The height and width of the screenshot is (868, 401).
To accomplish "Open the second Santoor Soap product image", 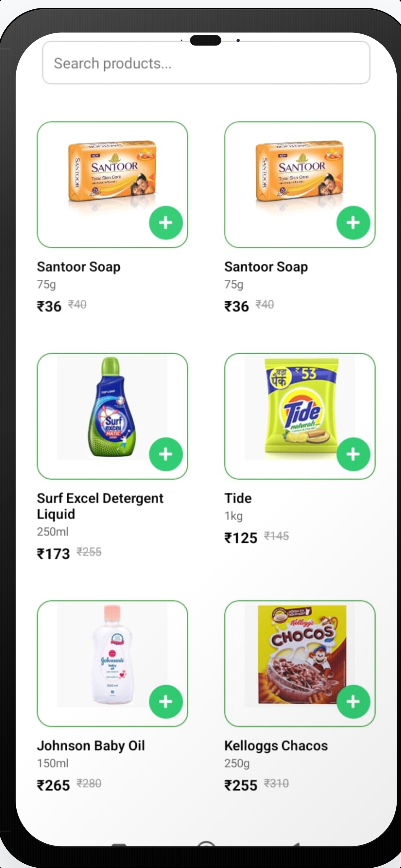I will (x=300, y=173).
